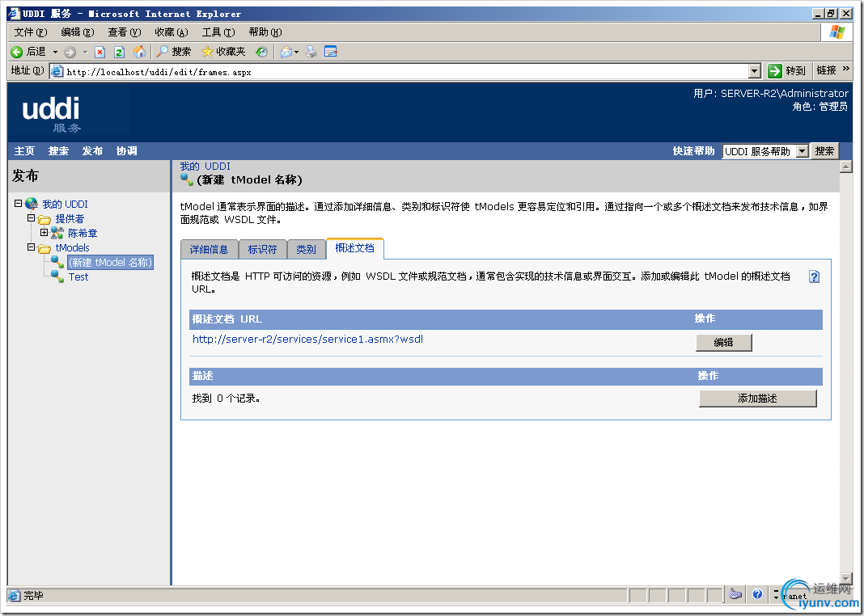864x616 pixels.
Task: Click the Print icon in toolbar
Action: (311, 52)
